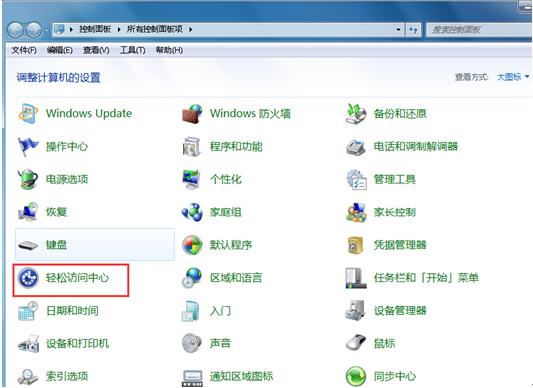Screen dimensions: 533x388
Task: Click the 操作中心 flag icon
Action: (28, 147)
